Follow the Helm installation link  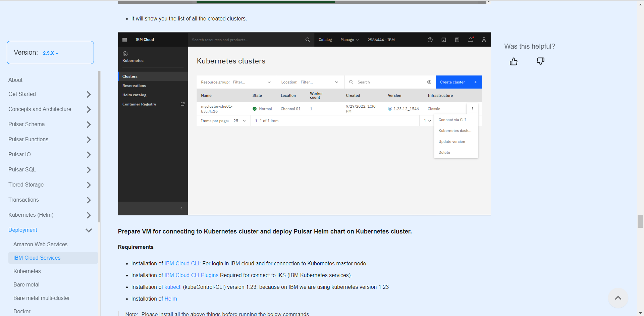[171, 299]
